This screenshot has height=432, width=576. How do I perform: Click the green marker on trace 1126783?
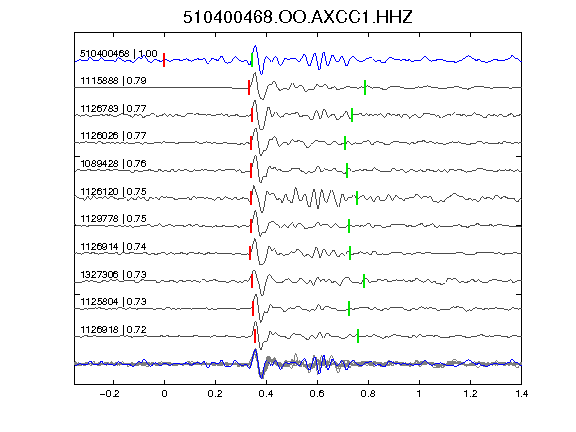tap(352, 115)
